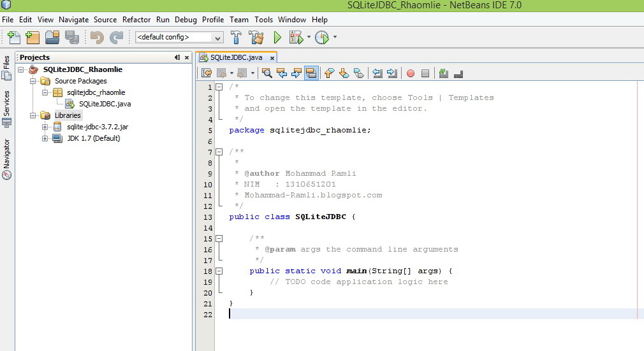The width and height of the screenshot is (644, 351).
Task: Click the New File icon
Action: pyautogui.click(x=13, y=38)
